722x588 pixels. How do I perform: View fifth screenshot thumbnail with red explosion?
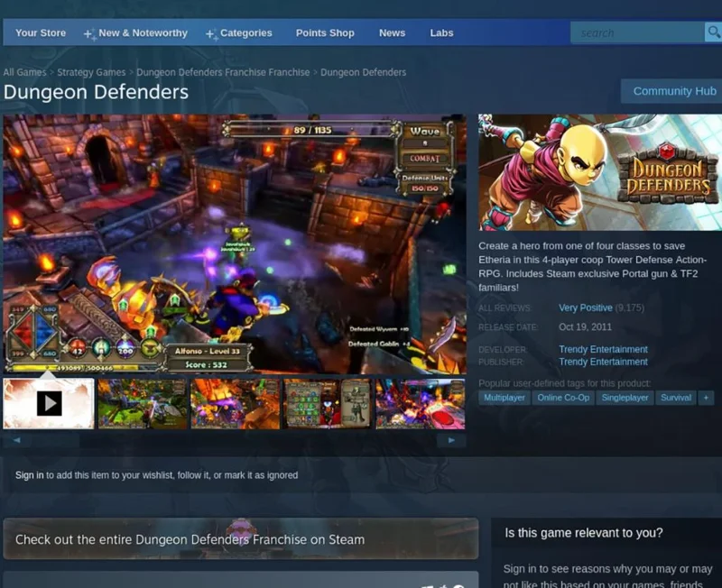tap(420, 403)
